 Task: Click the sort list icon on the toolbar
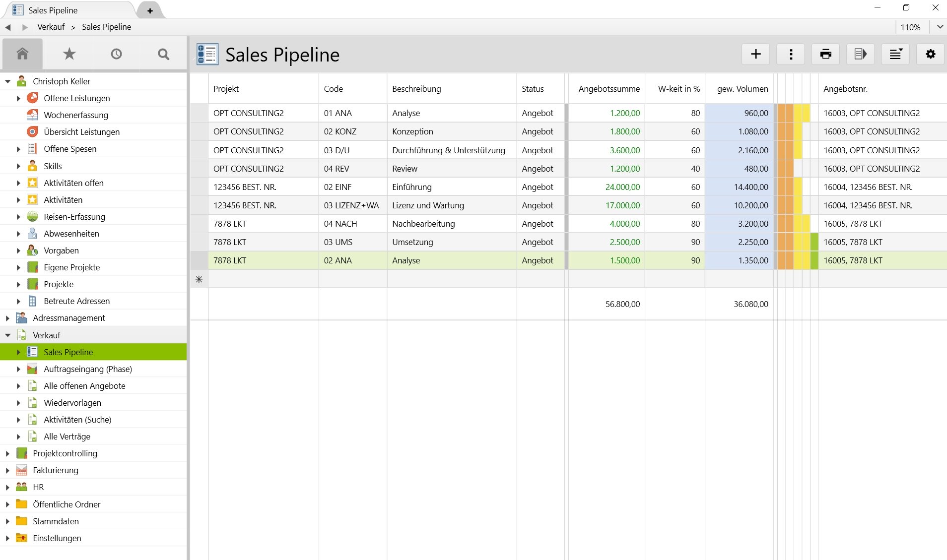pos(895,54)
